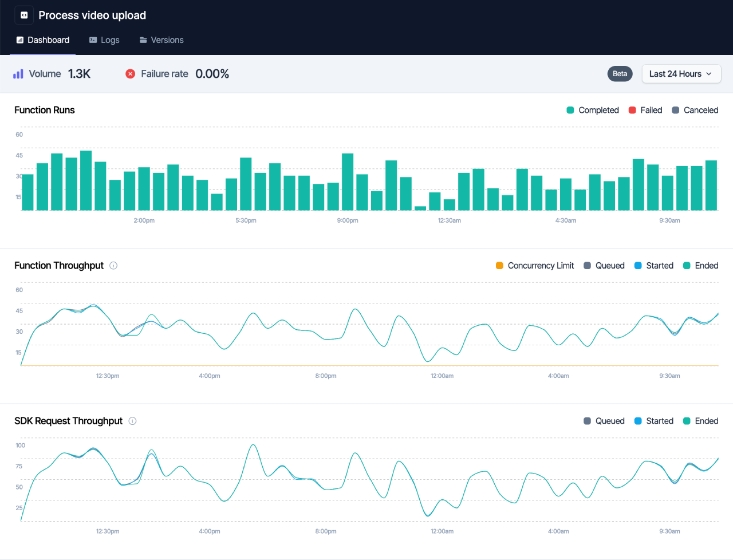Click the function icon beside Process video upload
This screenshot has height=560, width=733.
click(24, 15)
